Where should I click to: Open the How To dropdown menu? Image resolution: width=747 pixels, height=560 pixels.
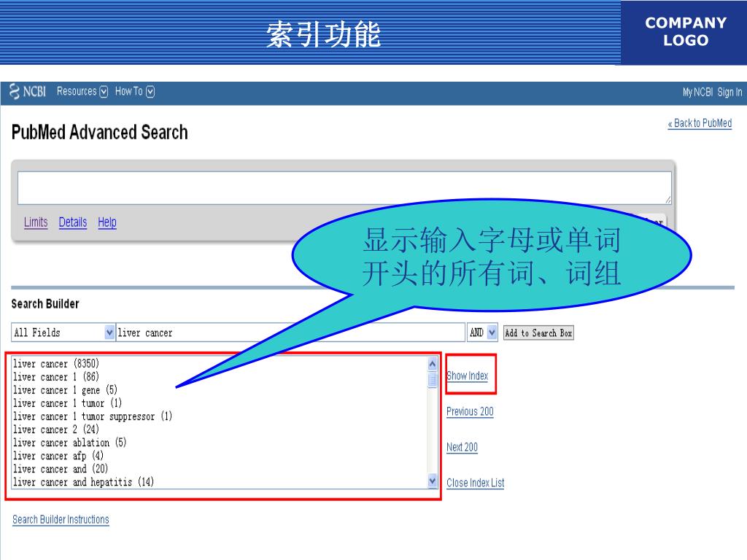tap(135, 91)
